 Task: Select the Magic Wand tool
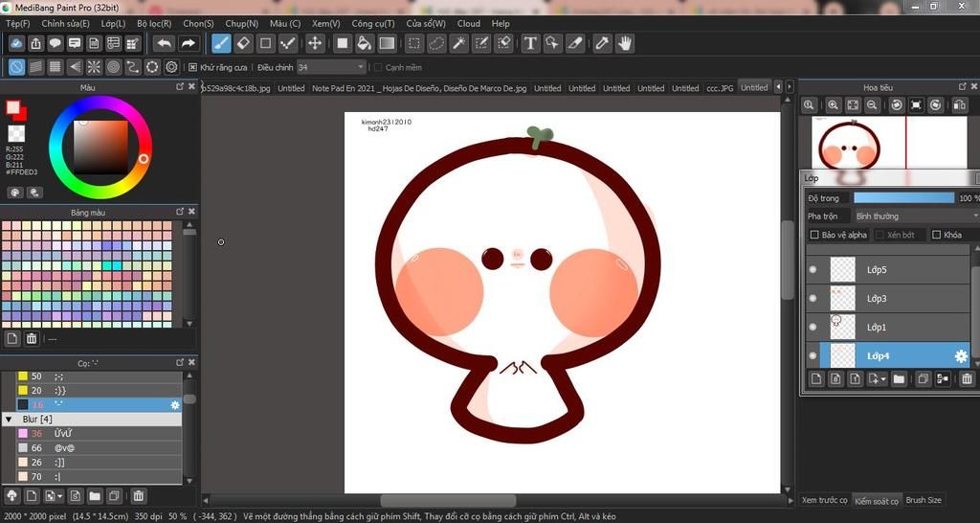(x=458, y=43)
